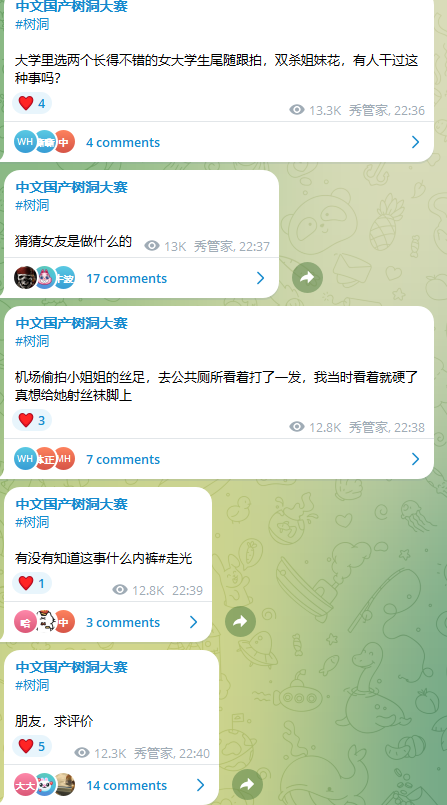Click the dark photo avatar beside 17 comments

pyautogui.click(x=25, y=278)
